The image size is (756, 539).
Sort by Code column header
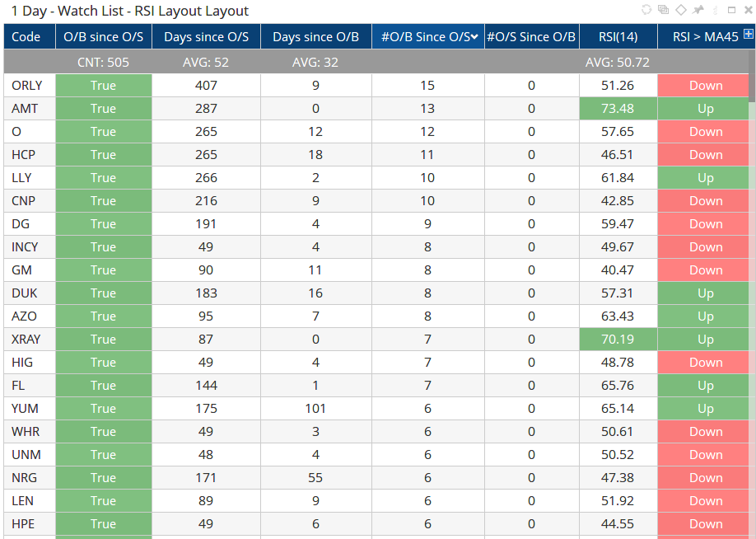(30, 37)
